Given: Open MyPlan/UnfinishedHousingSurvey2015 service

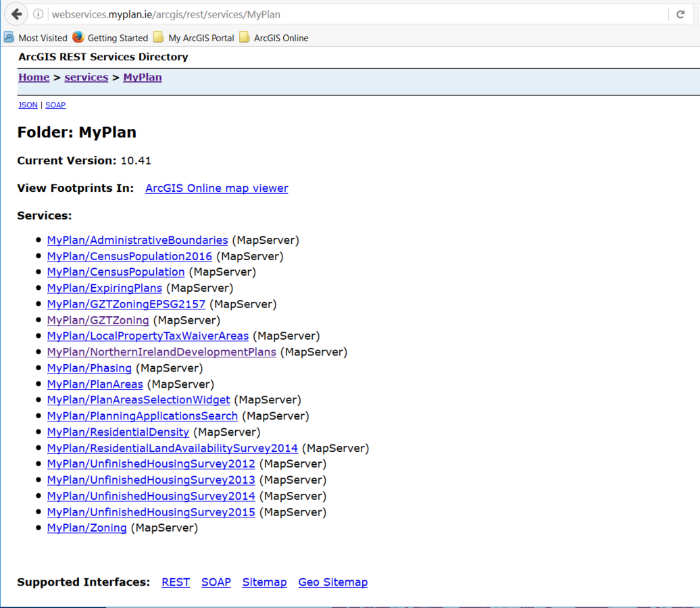Looking at the screenshot, I should (151, 512).
